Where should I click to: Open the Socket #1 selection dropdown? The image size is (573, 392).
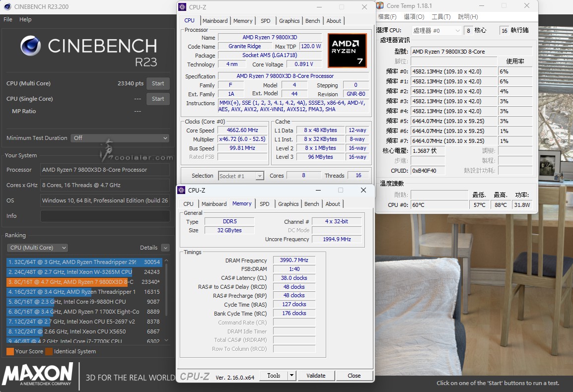(241, 176)
